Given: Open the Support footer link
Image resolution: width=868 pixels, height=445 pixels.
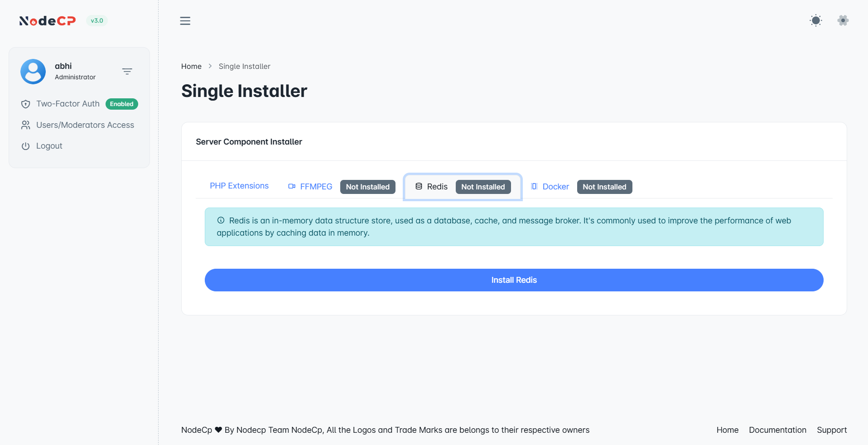Looking at the screenshot, I should click(x=831, y=430).
